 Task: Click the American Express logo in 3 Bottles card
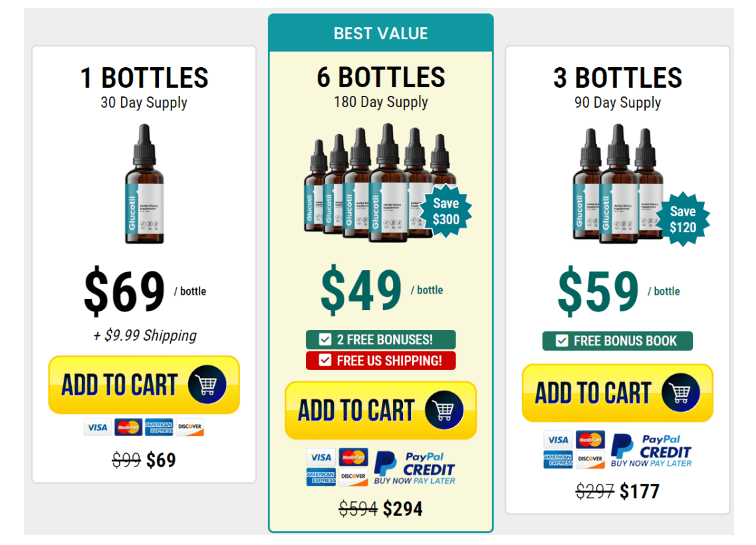(x=558, y=459)
